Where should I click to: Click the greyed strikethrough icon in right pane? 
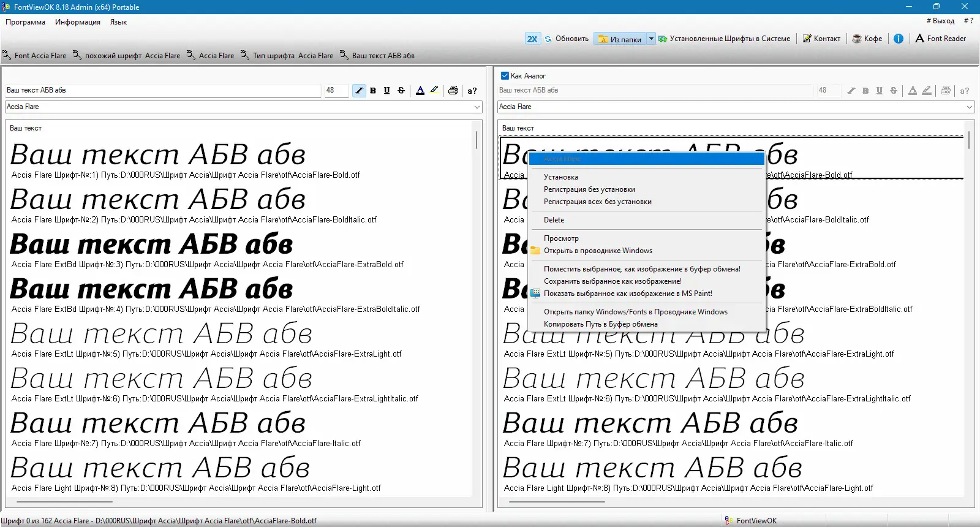[x=894, y=91]
